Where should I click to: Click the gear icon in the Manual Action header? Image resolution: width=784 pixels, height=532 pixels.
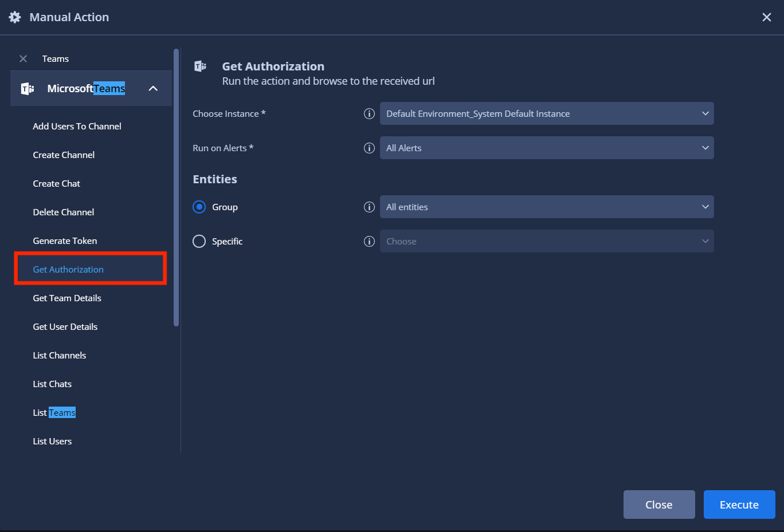click(x=14, y=17)
